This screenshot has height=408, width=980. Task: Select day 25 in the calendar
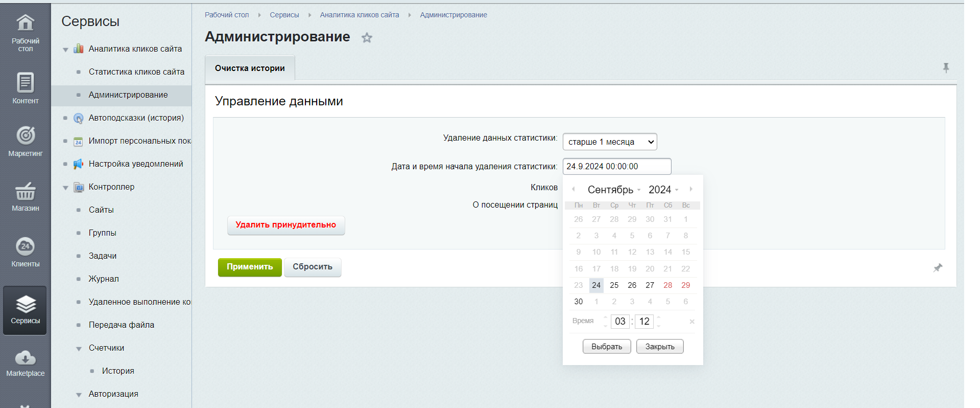pos(614,285)
